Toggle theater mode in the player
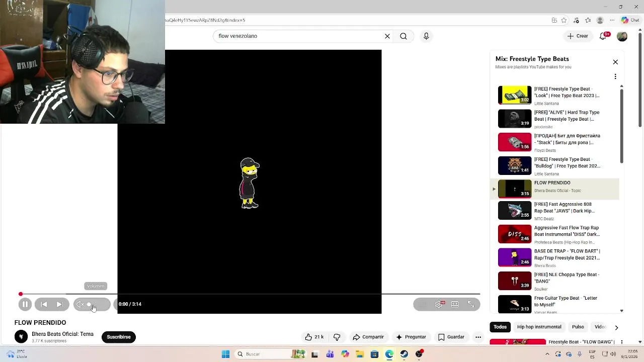This screenshot has width=644, height=362. [x=455, y=304]
